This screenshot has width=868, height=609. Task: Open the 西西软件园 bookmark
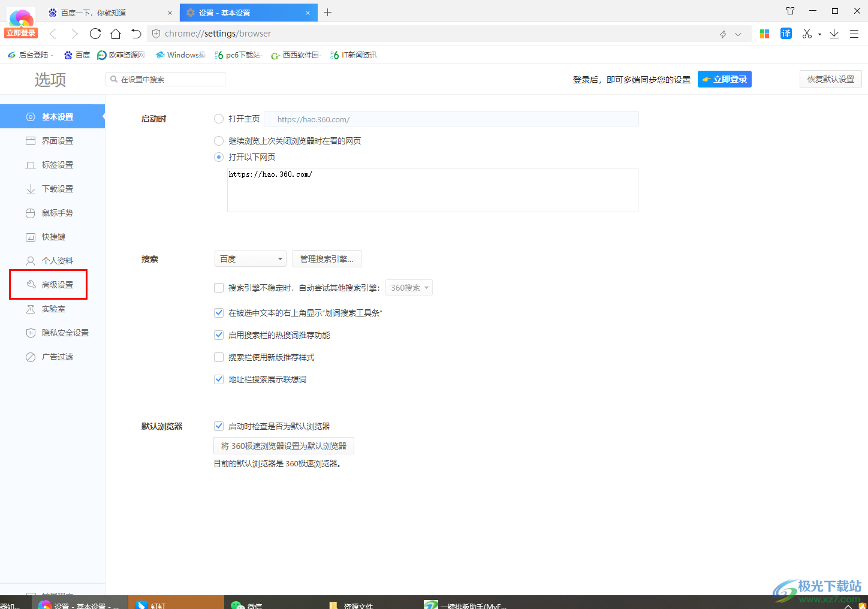[296, 55]
